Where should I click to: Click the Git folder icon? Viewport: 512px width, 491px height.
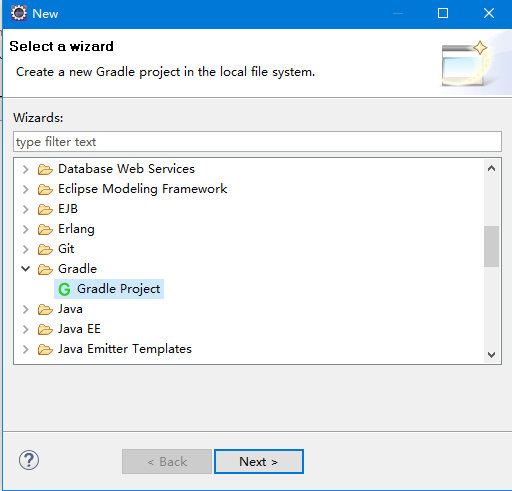(x=45, y=249)
